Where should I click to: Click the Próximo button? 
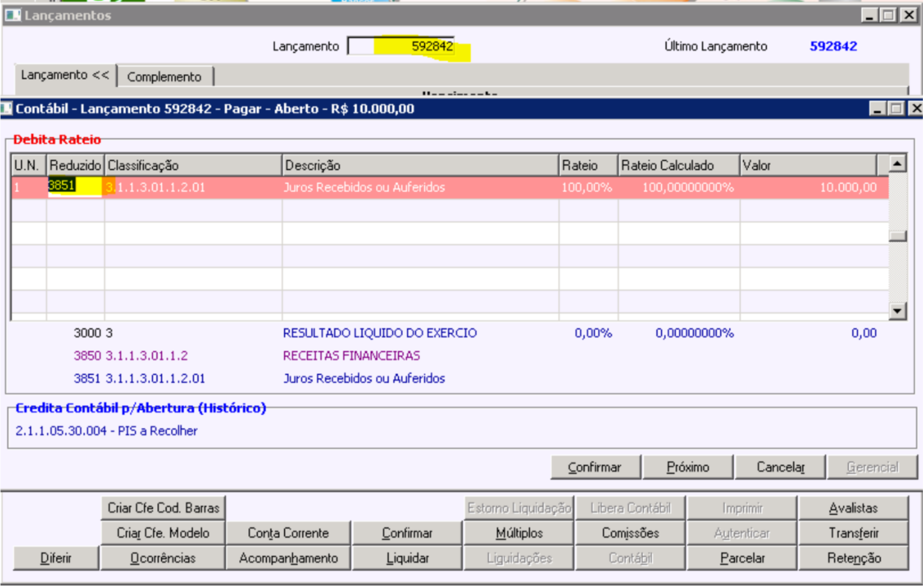click(688, 468)
